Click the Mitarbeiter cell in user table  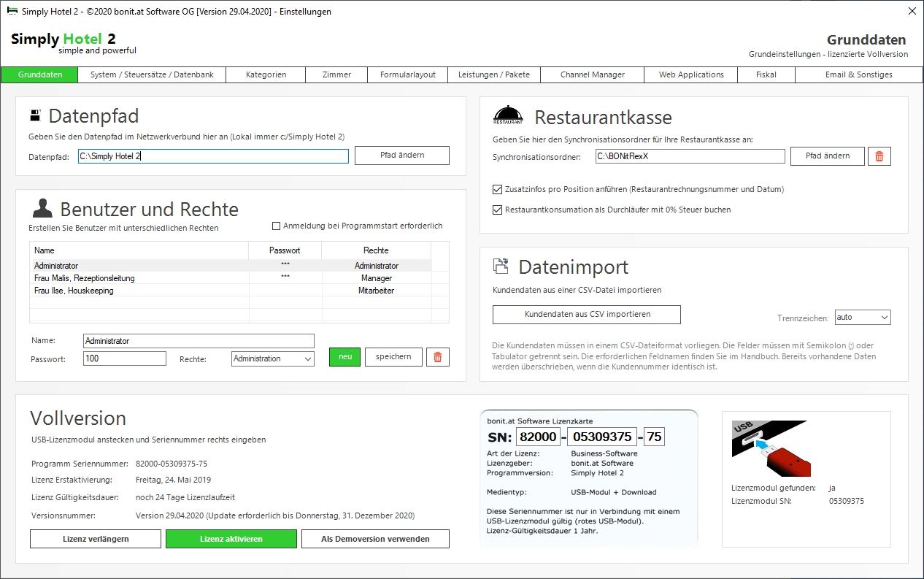[x=377, y=291]
